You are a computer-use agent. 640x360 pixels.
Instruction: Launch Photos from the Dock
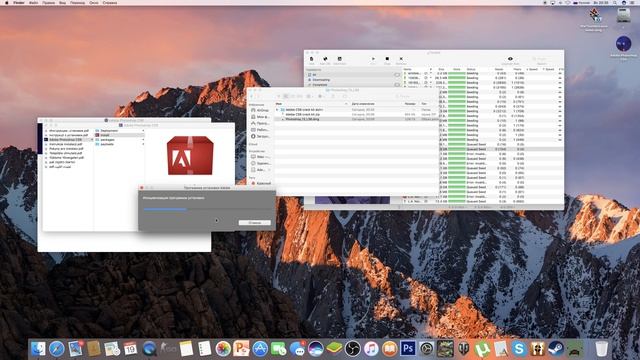click(x=223, y=349)
